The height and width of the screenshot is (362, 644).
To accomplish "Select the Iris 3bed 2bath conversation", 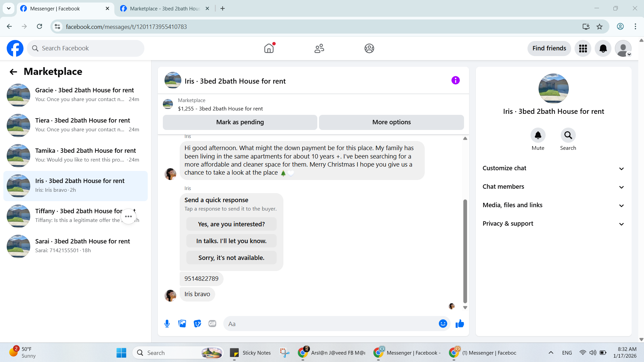I will pos(76,186).
